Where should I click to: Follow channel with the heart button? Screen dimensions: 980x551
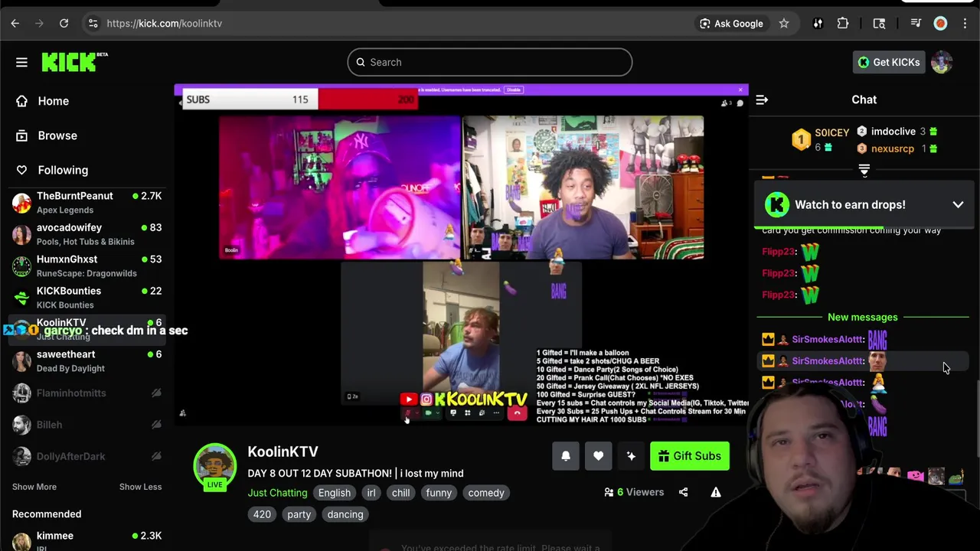[599, 456]
